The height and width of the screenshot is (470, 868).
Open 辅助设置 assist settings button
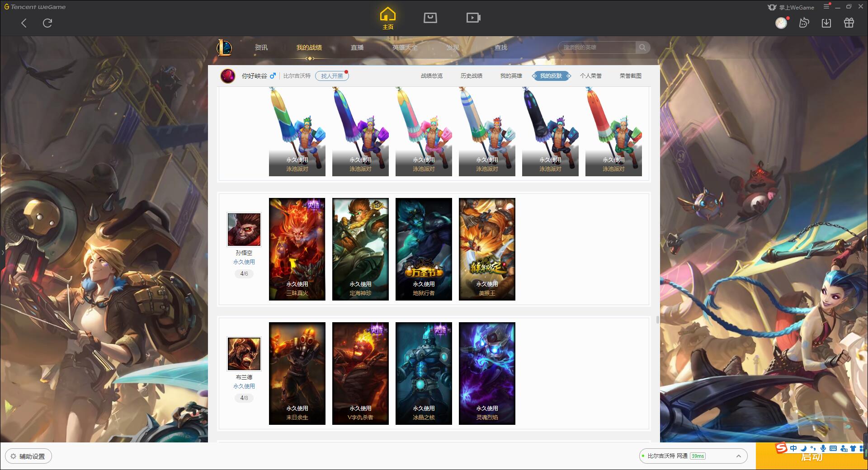[28, 456]
